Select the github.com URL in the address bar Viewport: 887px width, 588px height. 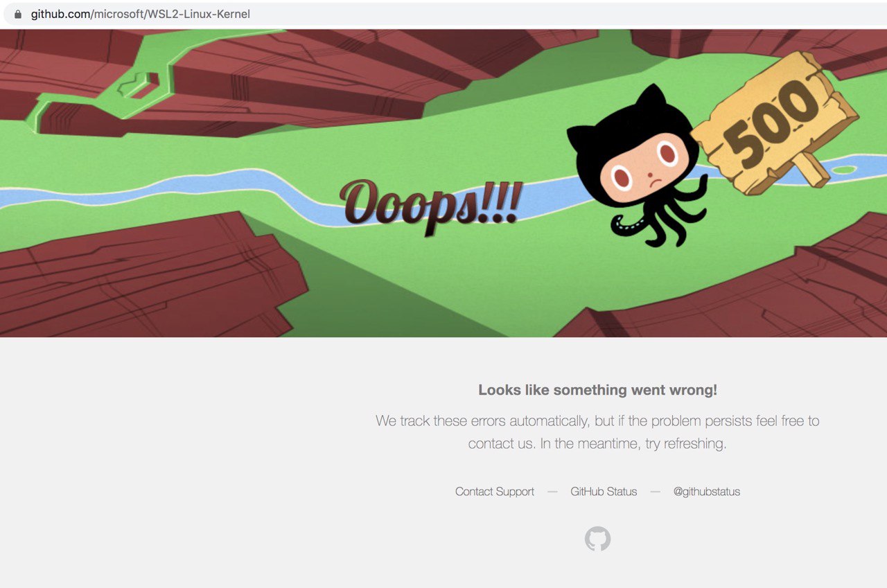141,14
